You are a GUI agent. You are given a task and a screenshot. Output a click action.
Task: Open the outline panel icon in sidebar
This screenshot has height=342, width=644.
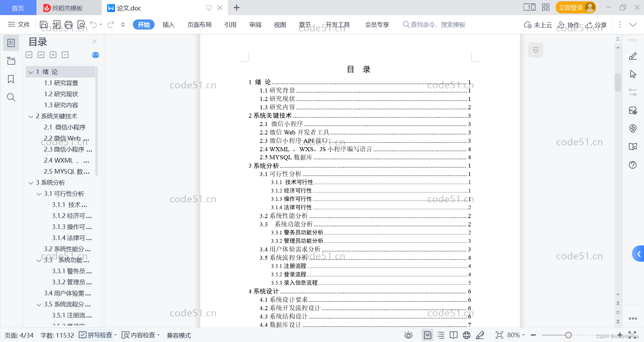[x=11, y=43]
